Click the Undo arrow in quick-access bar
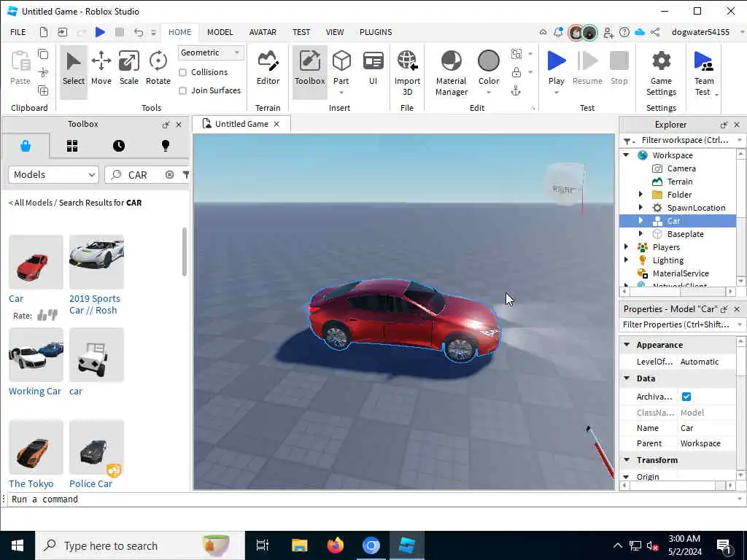747x560 pixels. (138, 32)
